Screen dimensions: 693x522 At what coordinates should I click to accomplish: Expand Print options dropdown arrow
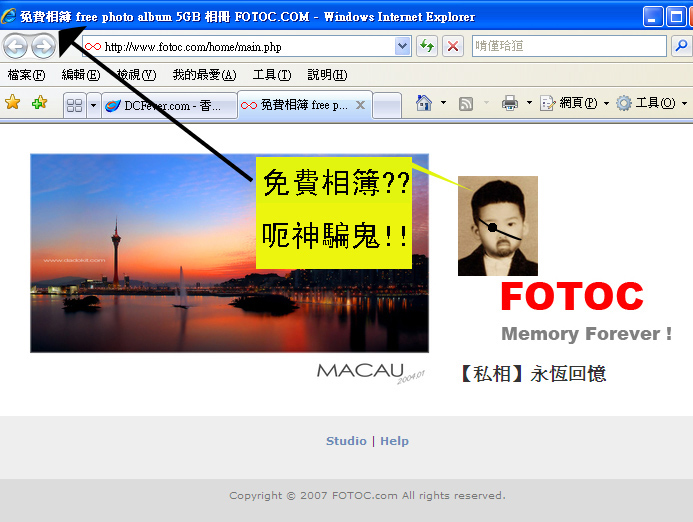[x=529, y=103]
